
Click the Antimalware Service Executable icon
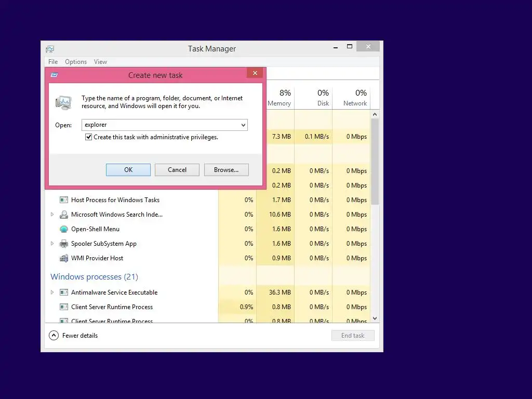click(64, 292)
